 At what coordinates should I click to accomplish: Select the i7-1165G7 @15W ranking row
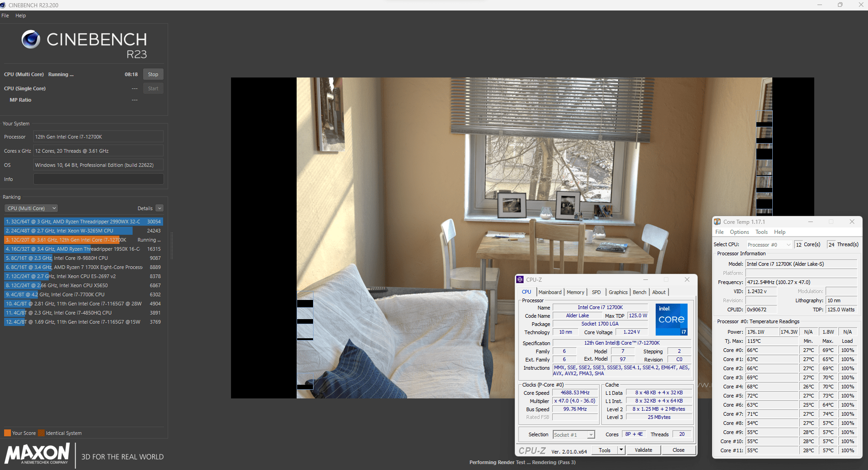click(83, 322)
